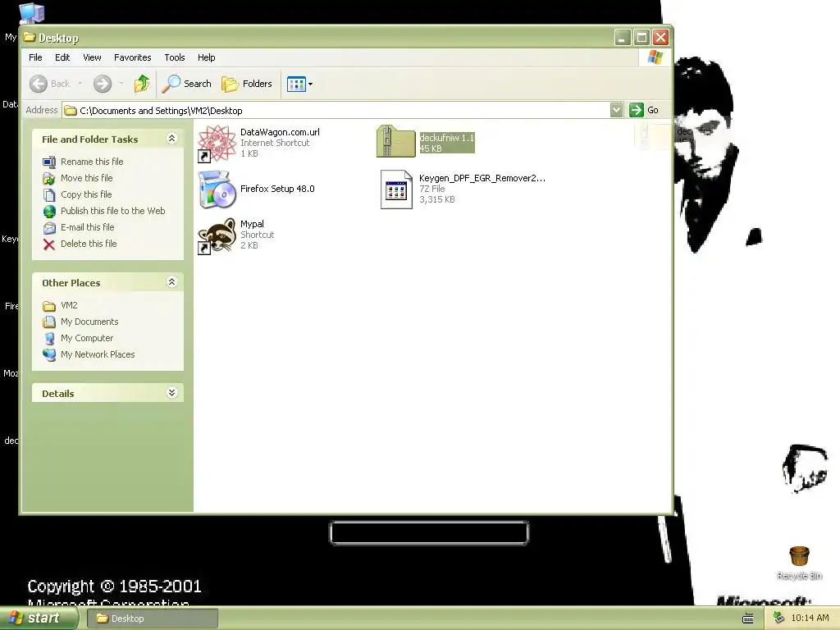The width and height of the screenshot is (840, 630).
Task: Click the Back navigation arrow
Action: click(39, 84)
